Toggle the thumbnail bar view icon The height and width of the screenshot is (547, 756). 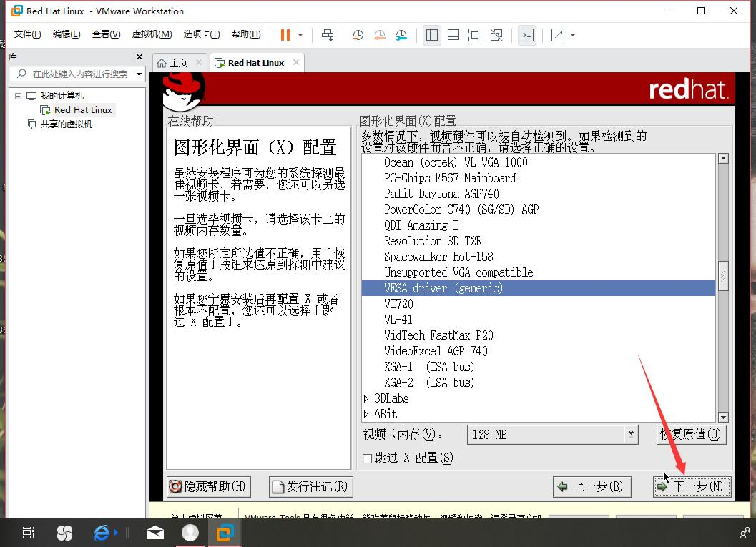pyautogui.click(x=453, y=35)
